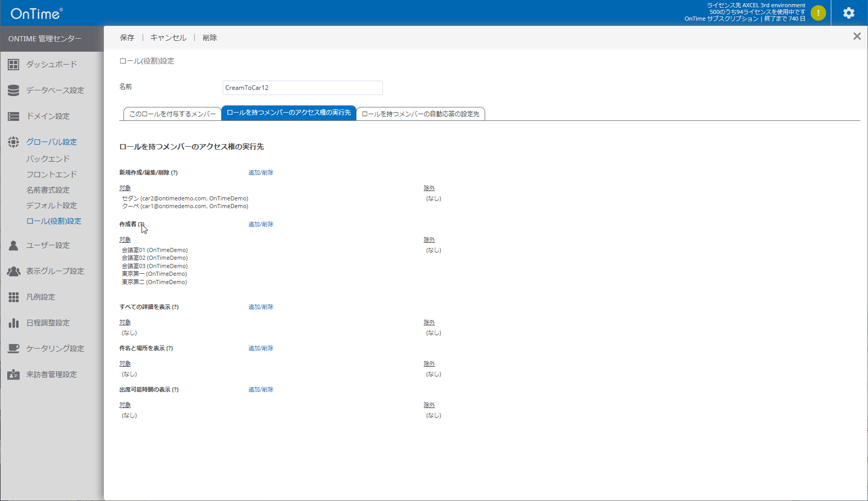Select the 日程調整設定 chart icon
Viewport: 868px width, 501px height.
point(13,322)
